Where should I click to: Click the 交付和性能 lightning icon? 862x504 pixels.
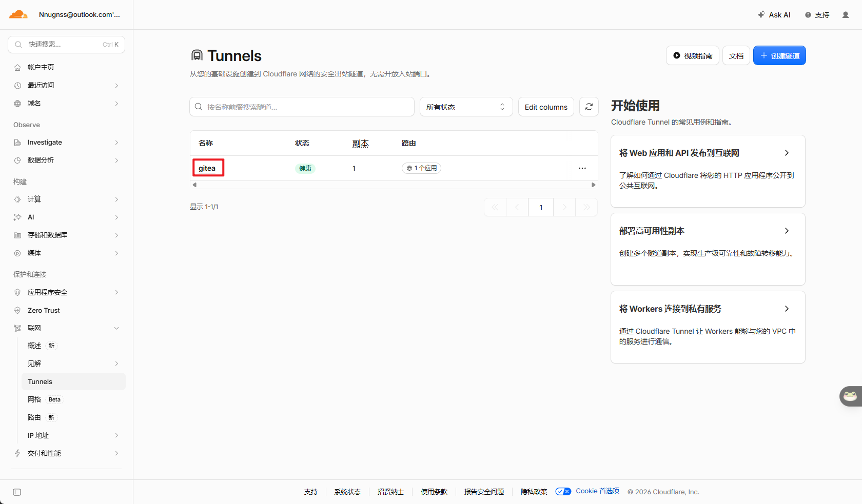(x=17, y=453)
